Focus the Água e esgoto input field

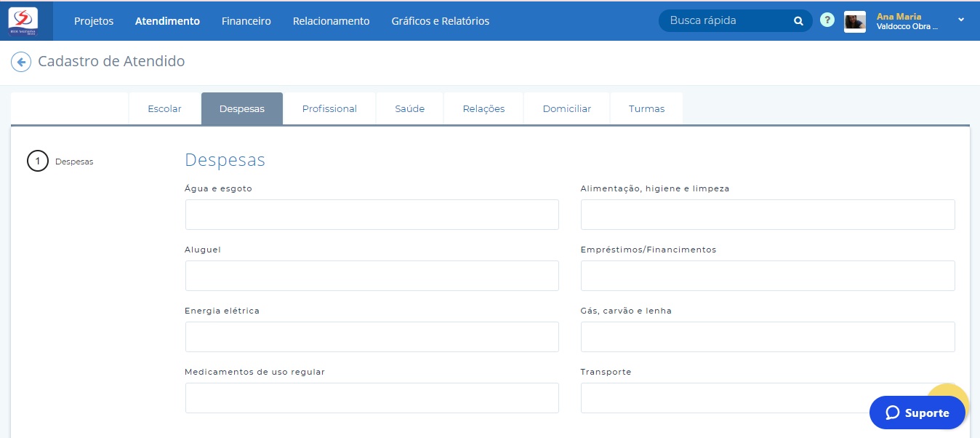tap(371, 215)
